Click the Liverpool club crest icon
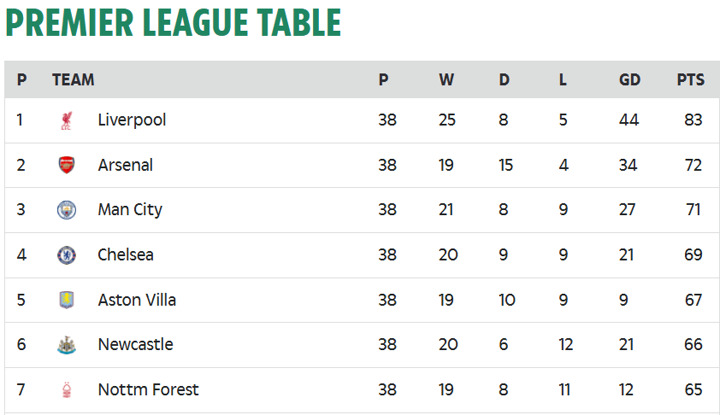Screen dimensions: 720x415 point(66,120)
